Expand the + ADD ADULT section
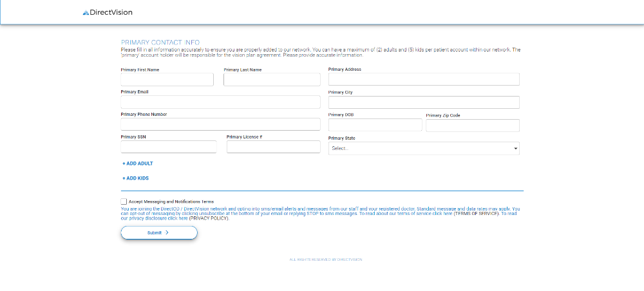This screenshot has height=291, width=644. click(x=138, y=164)
